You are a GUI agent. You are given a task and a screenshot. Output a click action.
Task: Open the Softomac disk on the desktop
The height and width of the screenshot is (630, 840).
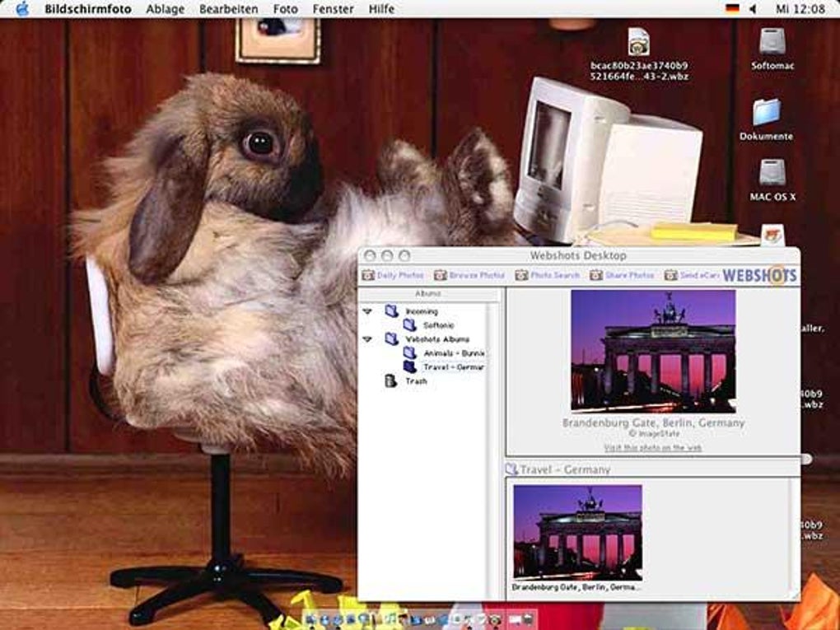coord(771,40)
